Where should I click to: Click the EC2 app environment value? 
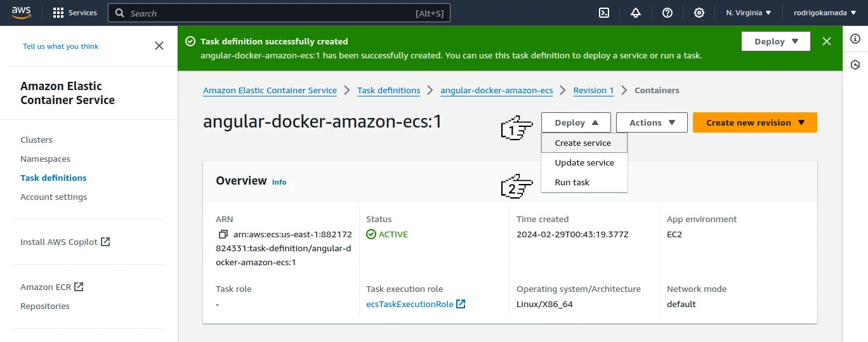click(x=674, y=234)
